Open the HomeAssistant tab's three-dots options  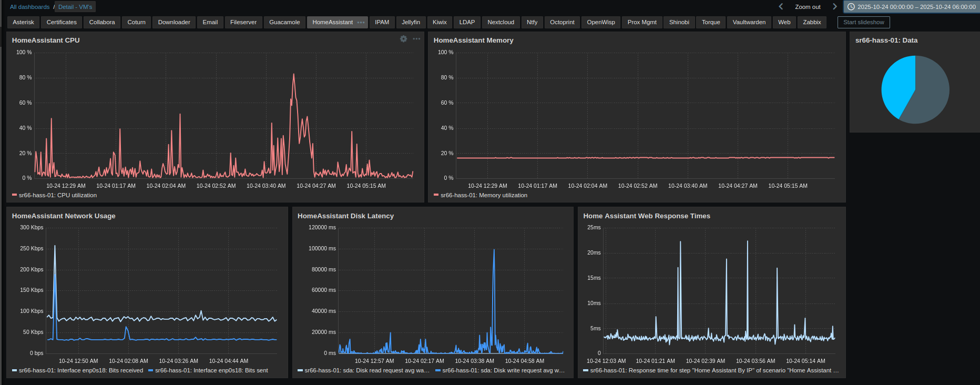pos(361,23)
